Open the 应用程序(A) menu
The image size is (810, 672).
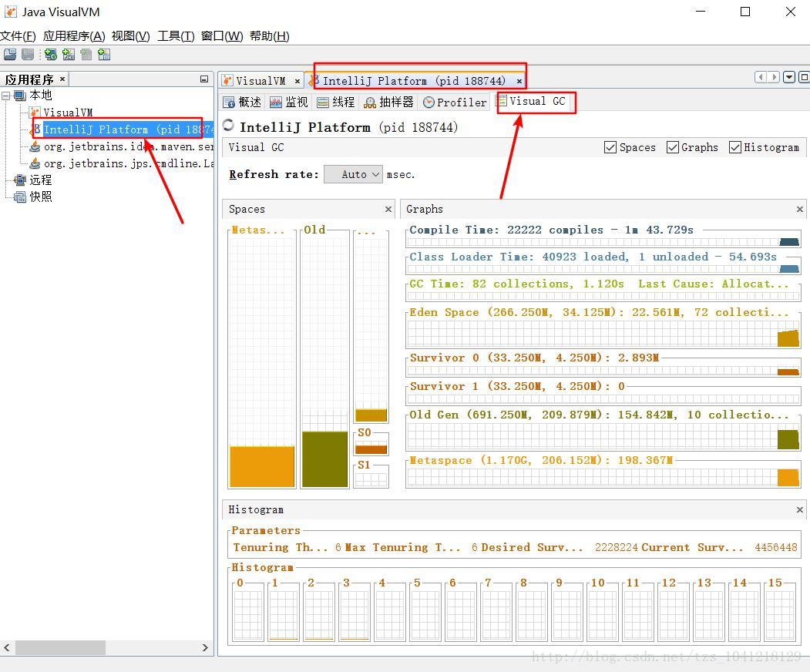pos(74,36)
